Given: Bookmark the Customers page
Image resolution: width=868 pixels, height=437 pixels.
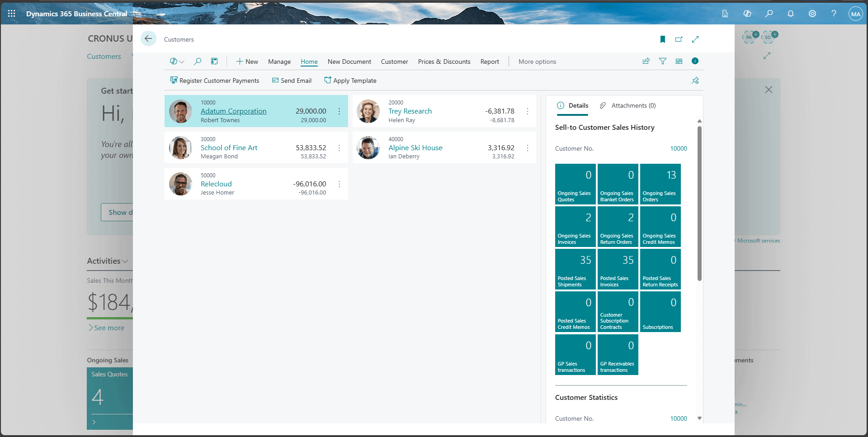Looking at the screenshot, I should 662,39.
